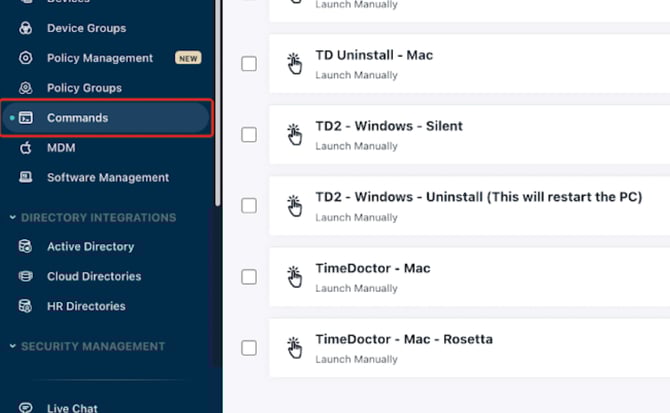Click Launch Manually under the TimeDoctor - Mac title

click(x=356, y=288)
